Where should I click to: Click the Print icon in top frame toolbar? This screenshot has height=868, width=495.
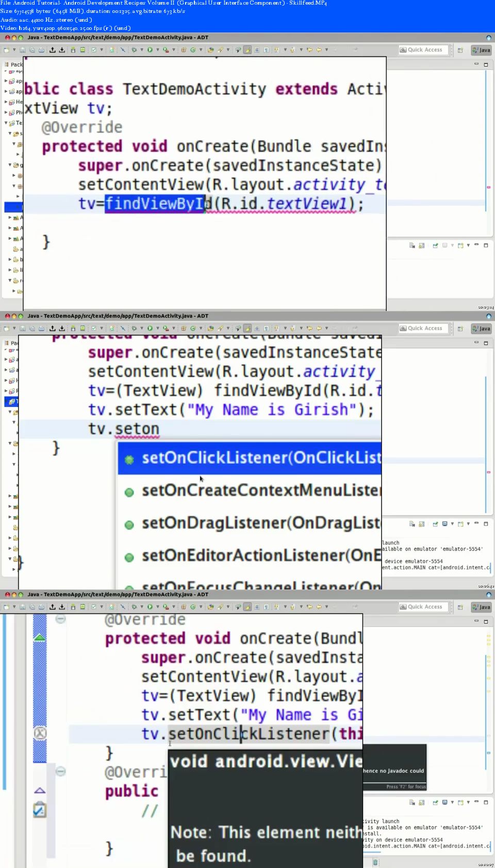coord(41,50)
